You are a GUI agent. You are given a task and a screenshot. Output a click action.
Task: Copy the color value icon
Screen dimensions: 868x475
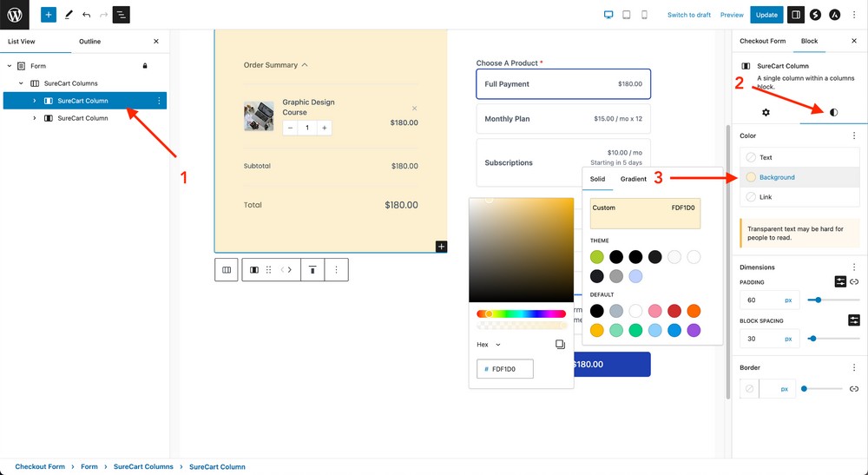tap(560, 345)
